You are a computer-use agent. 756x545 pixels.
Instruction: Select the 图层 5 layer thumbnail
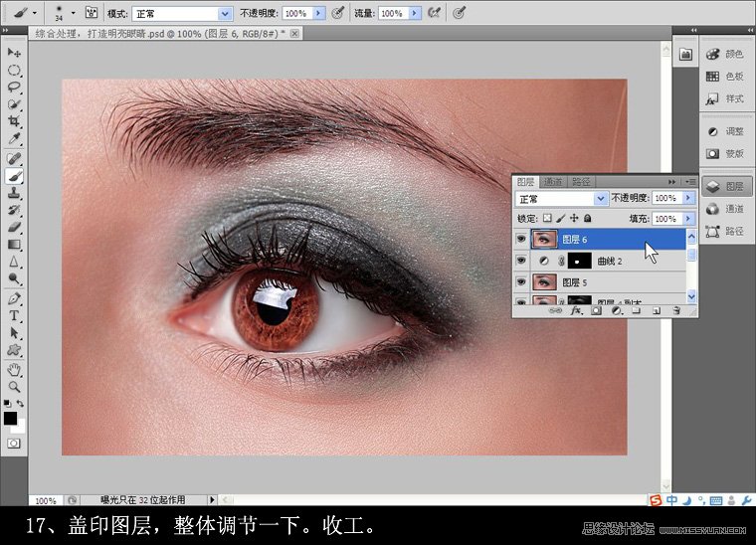545,282
